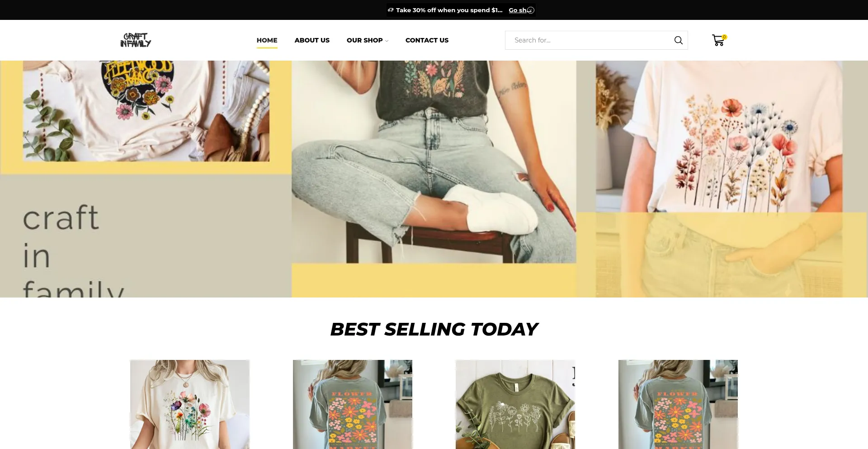Image resolution: width=868 pixels, height=449 pixels.
Task: Open the About Us page
Action: (312, 40)
